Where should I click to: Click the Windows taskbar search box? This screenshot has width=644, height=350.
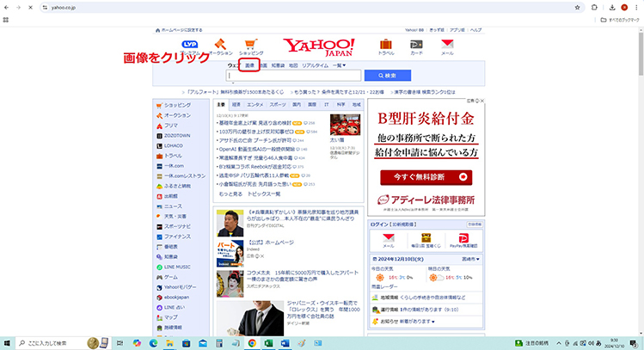[x=64, y=343]
